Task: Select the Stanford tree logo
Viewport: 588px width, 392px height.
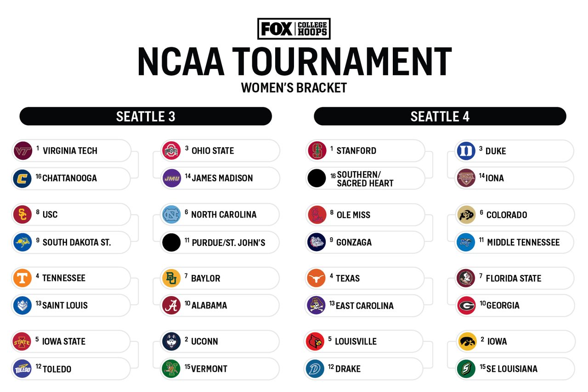Action: [x=317, y=151]
